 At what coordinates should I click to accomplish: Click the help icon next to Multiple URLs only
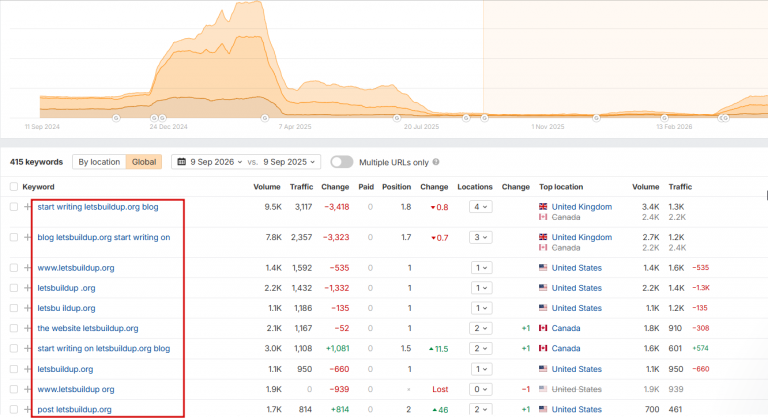point(436,162)
